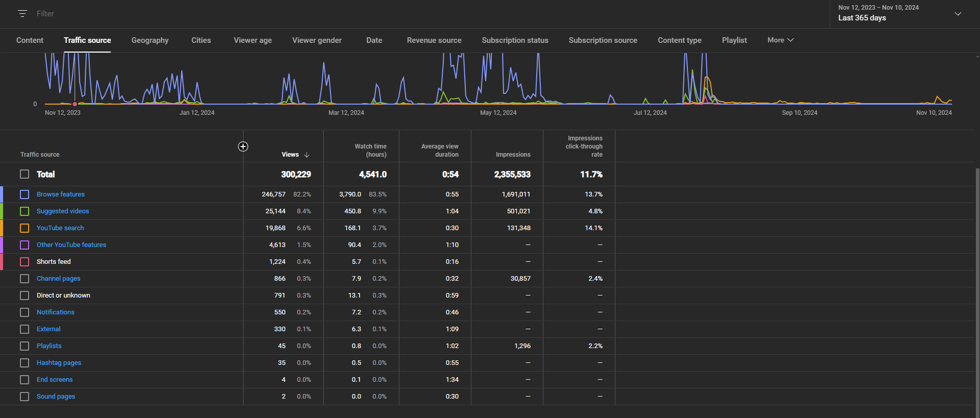Switch to the Geography tab
This screenshot has width=980, height=418.
pos(150,40)
